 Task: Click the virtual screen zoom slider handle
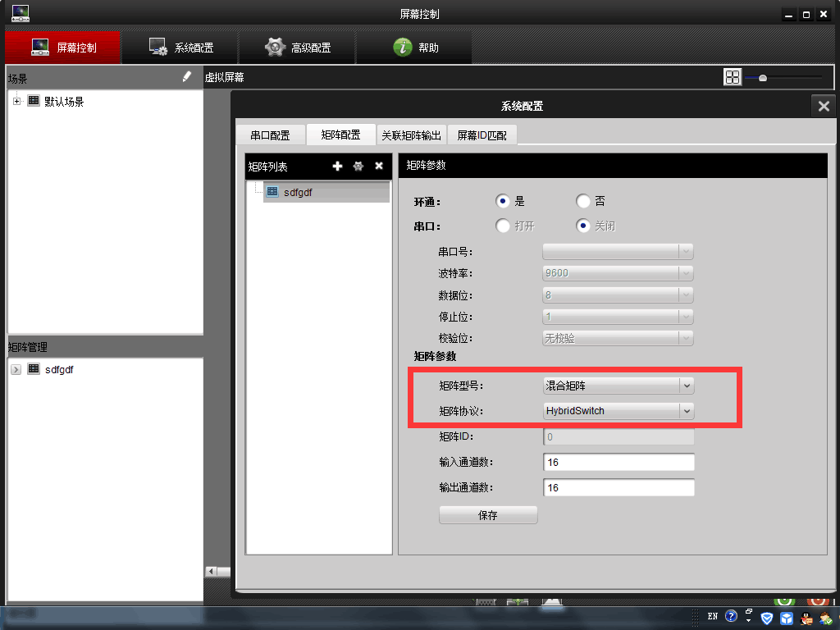763,78
